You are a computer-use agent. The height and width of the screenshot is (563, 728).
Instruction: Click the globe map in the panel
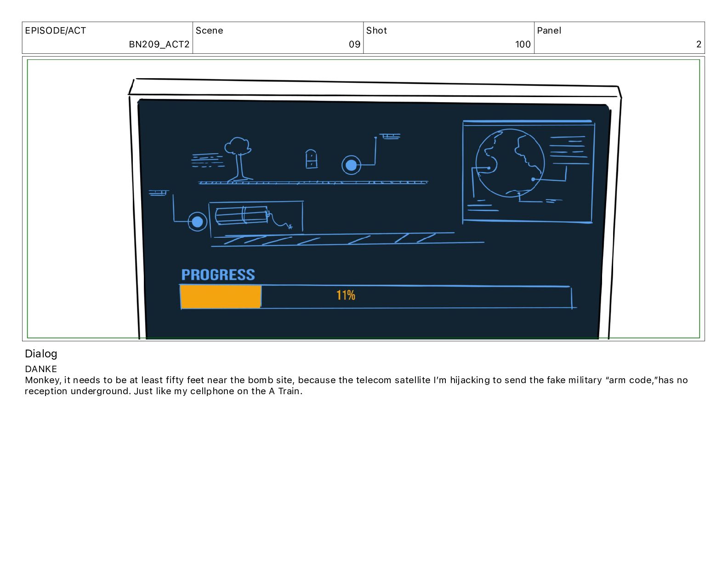point(510,163)
